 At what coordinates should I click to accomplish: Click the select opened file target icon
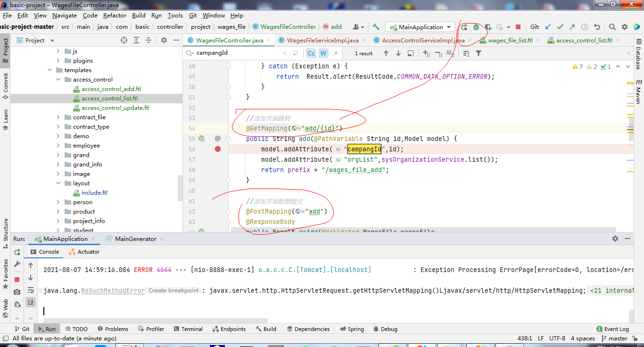click(124, 41)
